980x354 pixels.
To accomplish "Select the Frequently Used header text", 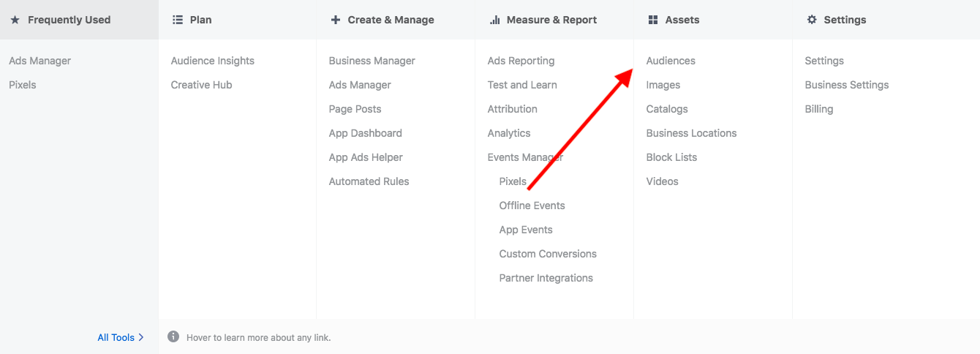I will pos(69,20).
